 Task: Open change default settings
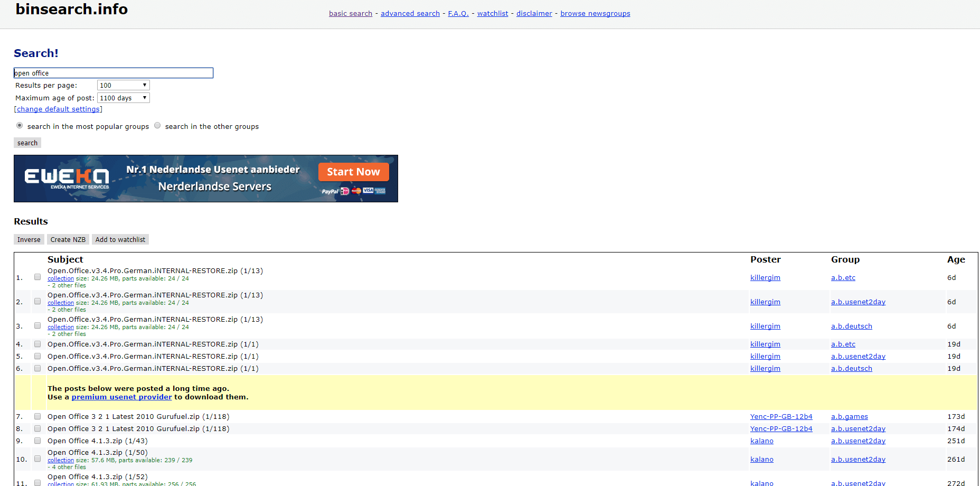(58, 109)
